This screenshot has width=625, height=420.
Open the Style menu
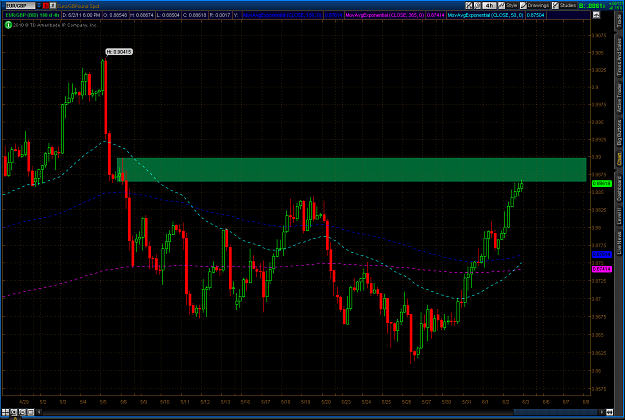(508, 5)
